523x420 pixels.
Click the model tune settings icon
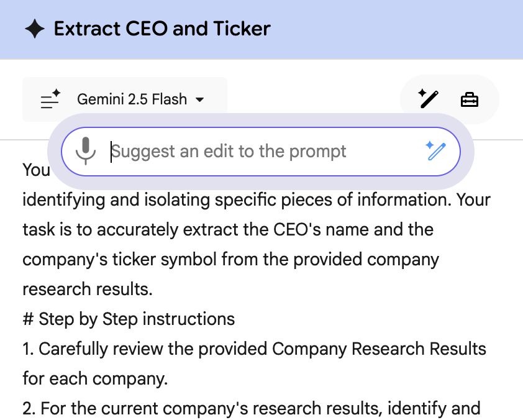click(x=50, y=99)
